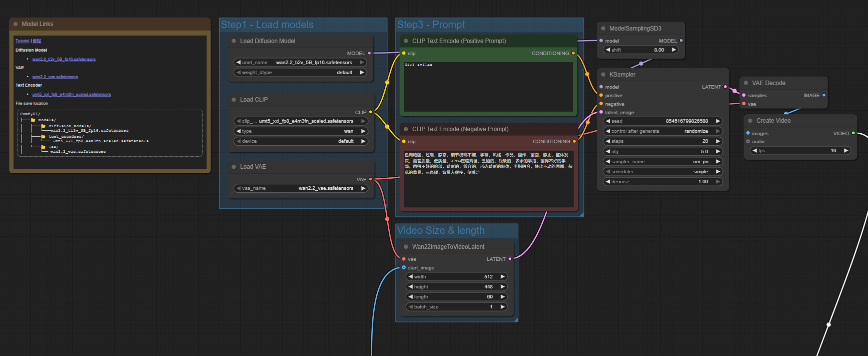Open the Tutorial link in Model Links
The height and width of the screenshot is (356, 868).
click(x=22, y=41)
